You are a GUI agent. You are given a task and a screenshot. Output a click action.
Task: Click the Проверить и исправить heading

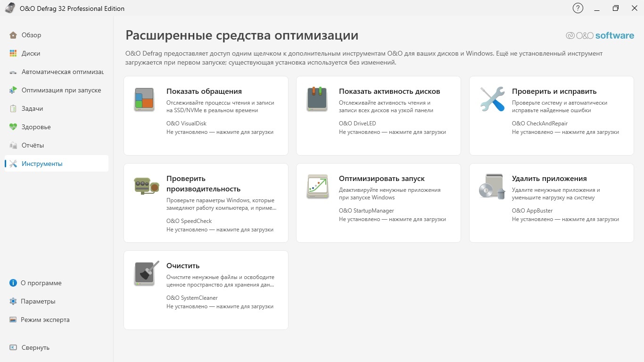pyautogui.click(x=554, y=91)
